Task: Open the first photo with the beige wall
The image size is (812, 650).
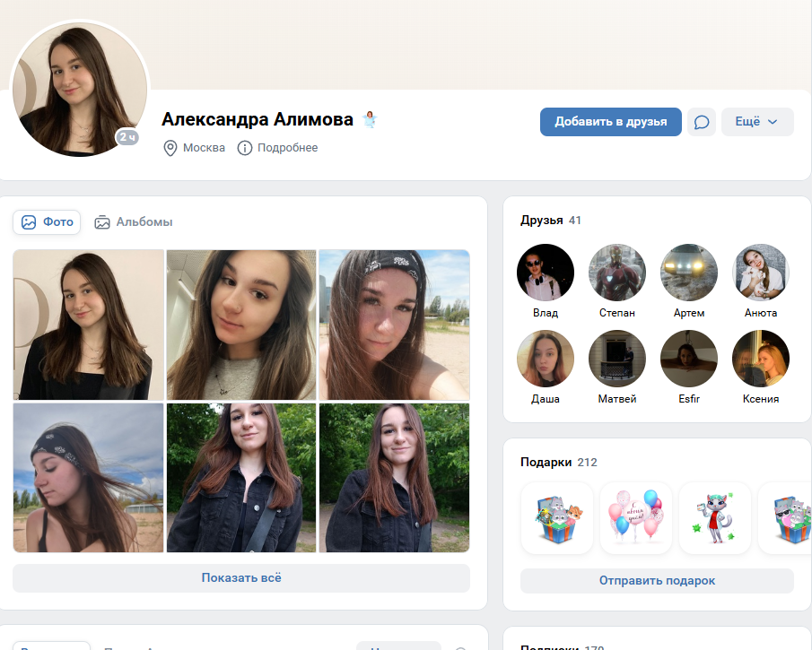Action: (88, 325)
